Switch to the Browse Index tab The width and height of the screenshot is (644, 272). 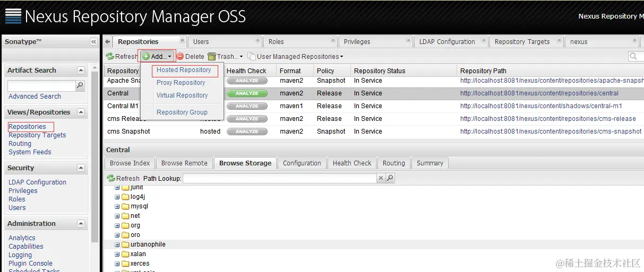click(x=130, y=163)
